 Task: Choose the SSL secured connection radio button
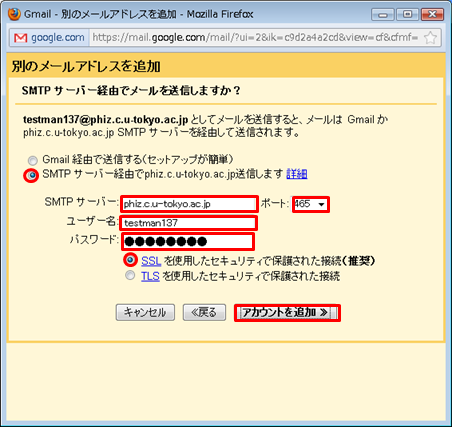(130, 260)
